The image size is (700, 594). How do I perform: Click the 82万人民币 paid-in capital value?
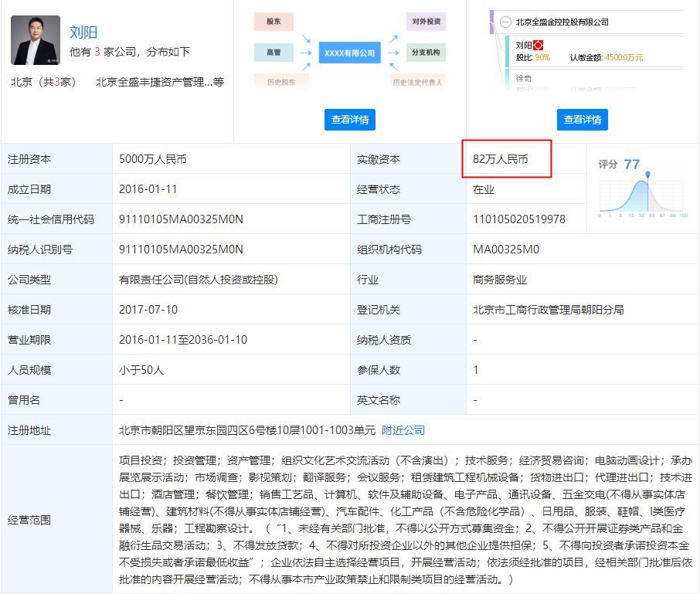501,159
